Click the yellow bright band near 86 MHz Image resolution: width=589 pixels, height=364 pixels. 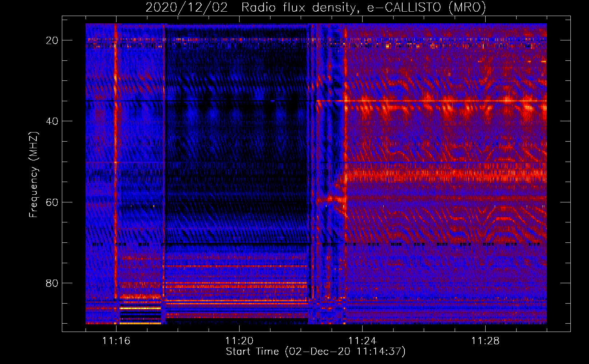click(x=141, y=308)
